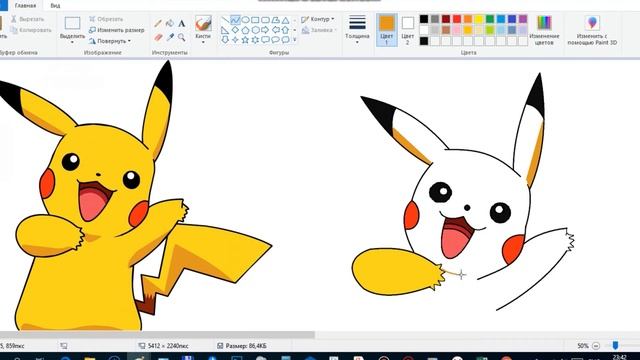Pick the pink color swatch
The height and width of the screenshot is (360, 640).
pyautogui.click(x=457, y=30)
